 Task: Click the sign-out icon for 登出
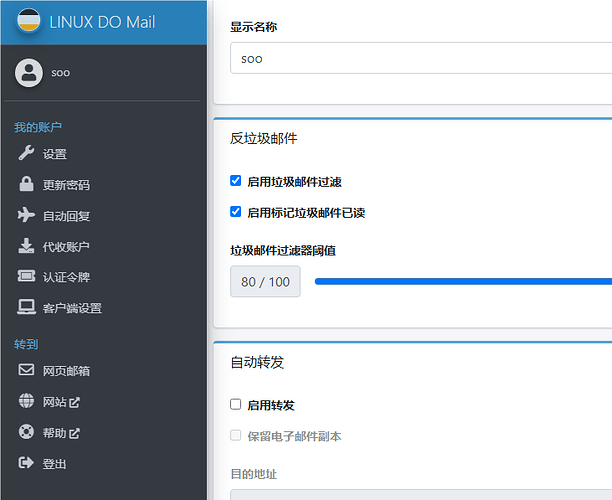(26, 463)
